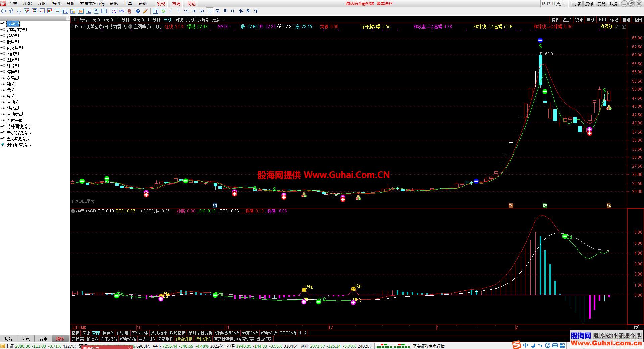
Task: Open the quote grid table toolbar icon
Action: pos(34,11)
